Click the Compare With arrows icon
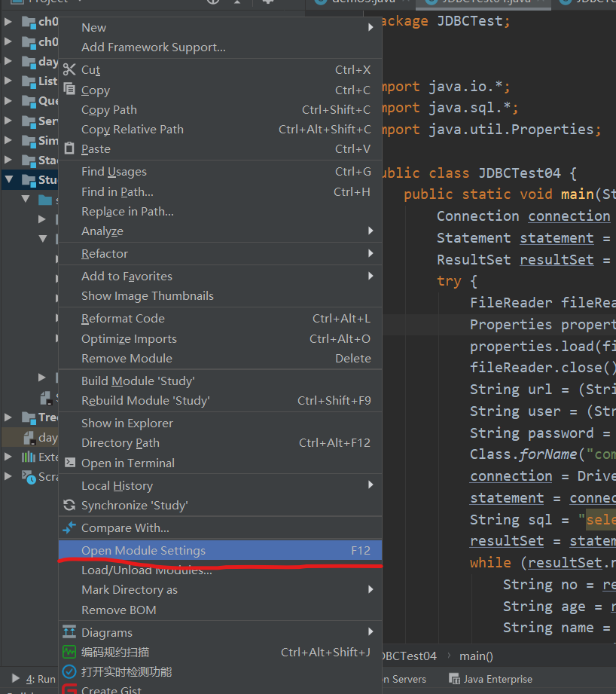Screen dimensions: 616x694 coord(69,527)
